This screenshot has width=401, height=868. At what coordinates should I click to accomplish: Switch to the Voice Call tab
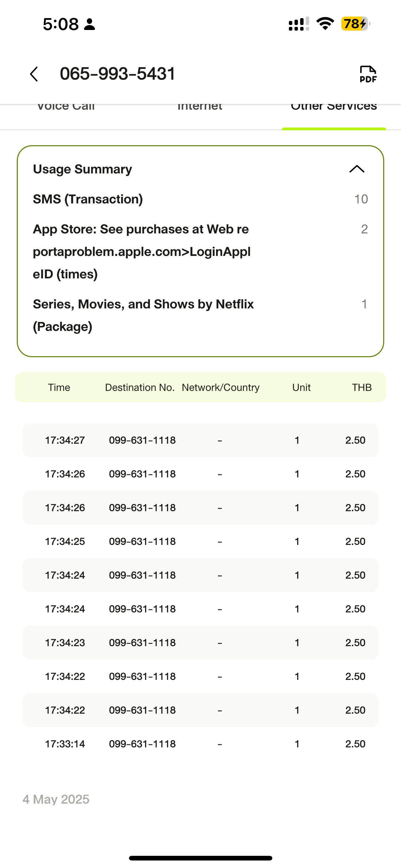point(66,106)
